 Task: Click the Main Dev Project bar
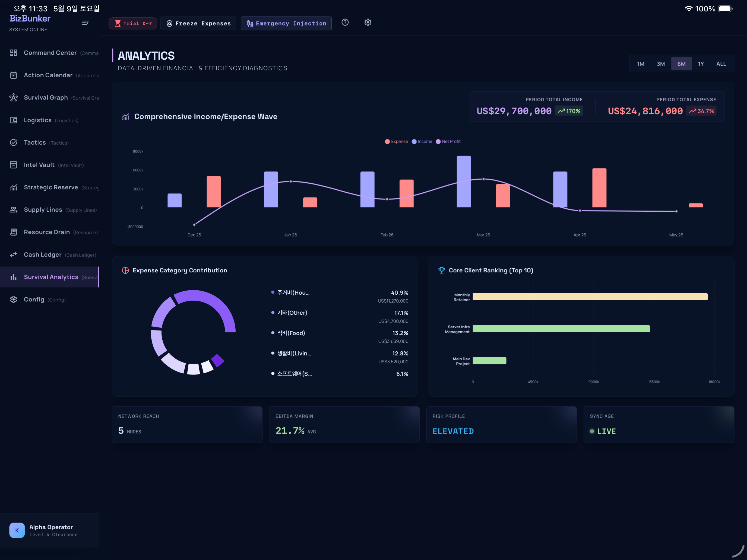[489, 361]
